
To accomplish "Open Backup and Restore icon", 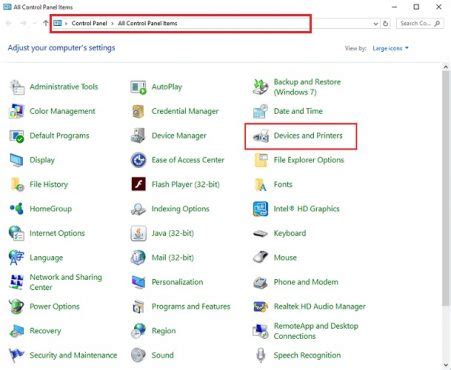I will pos(261,87).
